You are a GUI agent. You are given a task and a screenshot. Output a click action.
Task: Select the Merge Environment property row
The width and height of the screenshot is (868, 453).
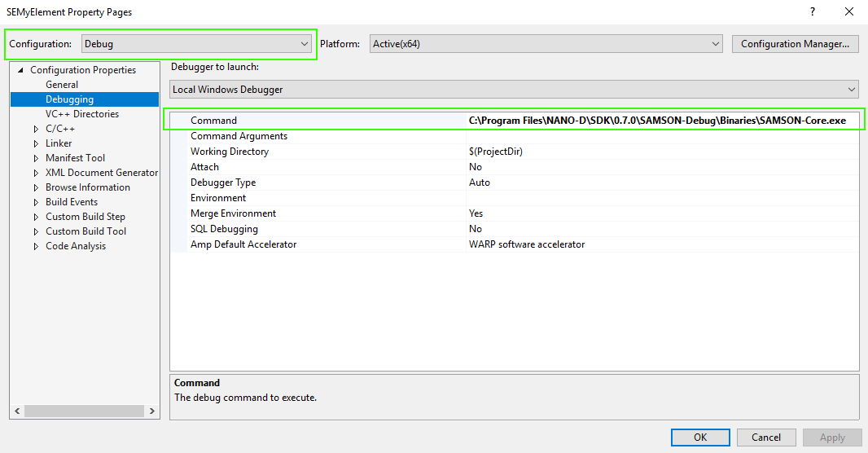pos(233,213)
